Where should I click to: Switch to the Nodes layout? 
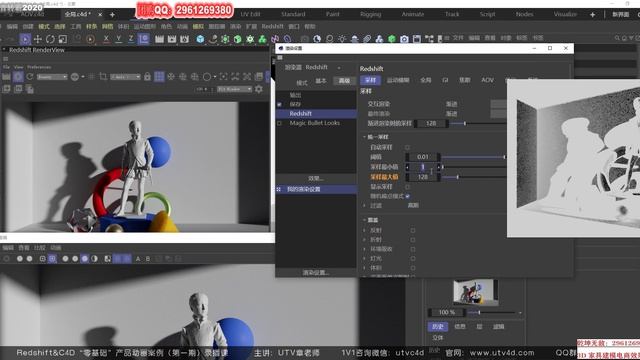pos(524,14)
